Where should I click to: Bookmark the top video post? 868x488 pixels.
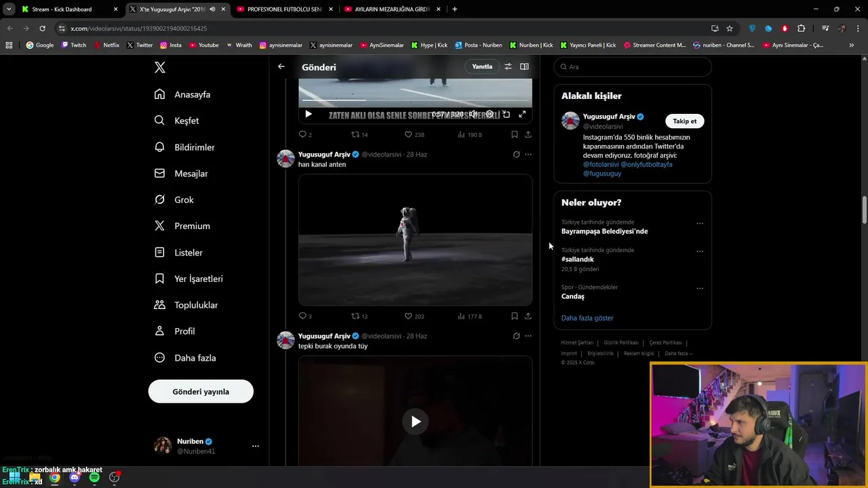pos(515,134)
